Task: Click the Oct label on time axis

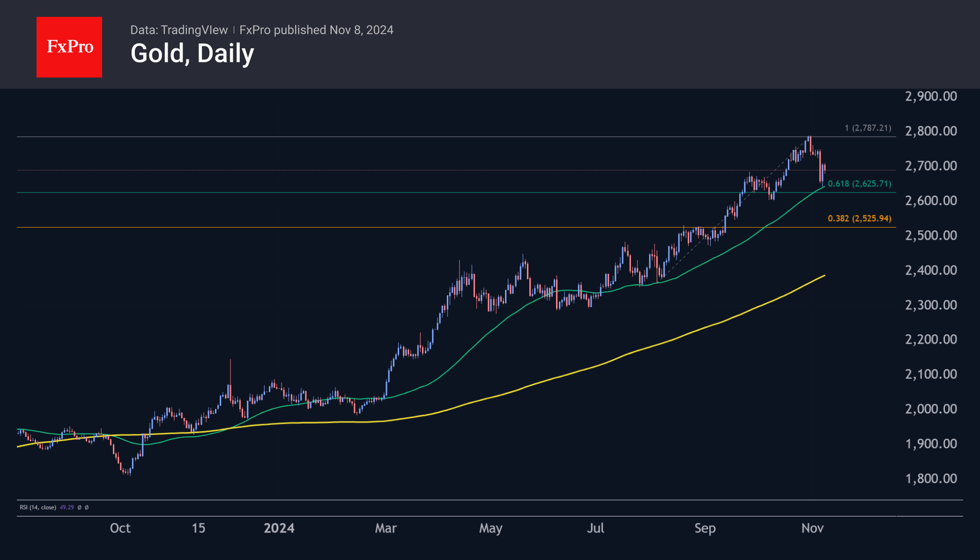Action: pyautogui.click(x=120, y=528)
